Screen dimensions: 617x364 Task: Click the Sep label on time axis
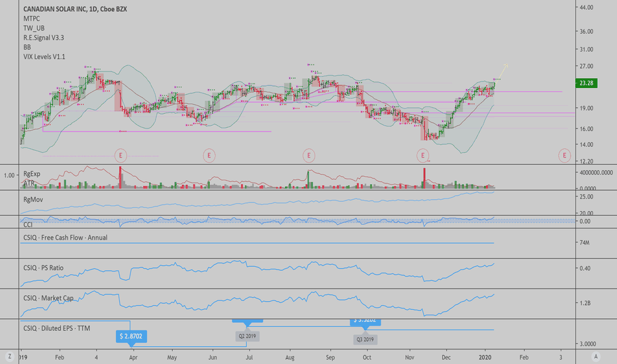[330, 357]
